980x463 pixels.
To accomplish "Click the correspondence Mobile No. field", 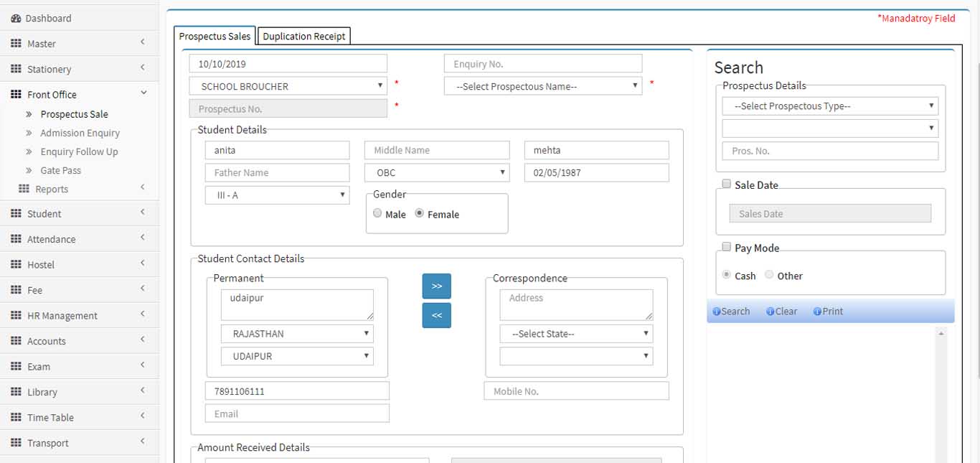I will coord(577,391).
